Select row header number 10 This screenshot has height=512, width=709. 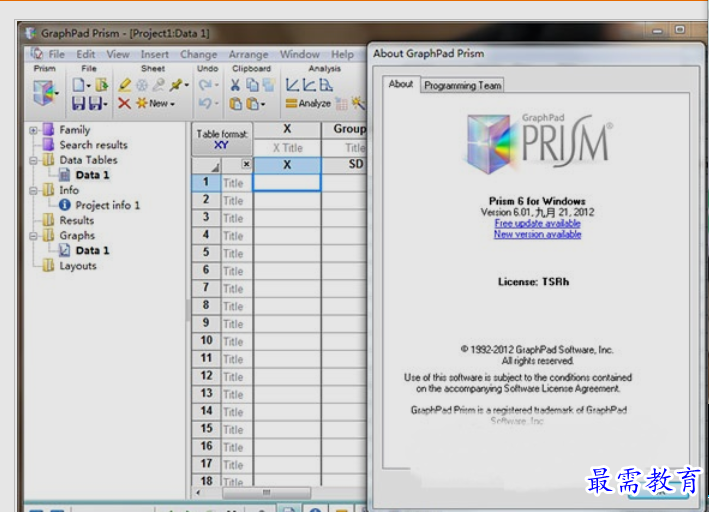pos(206,341)
